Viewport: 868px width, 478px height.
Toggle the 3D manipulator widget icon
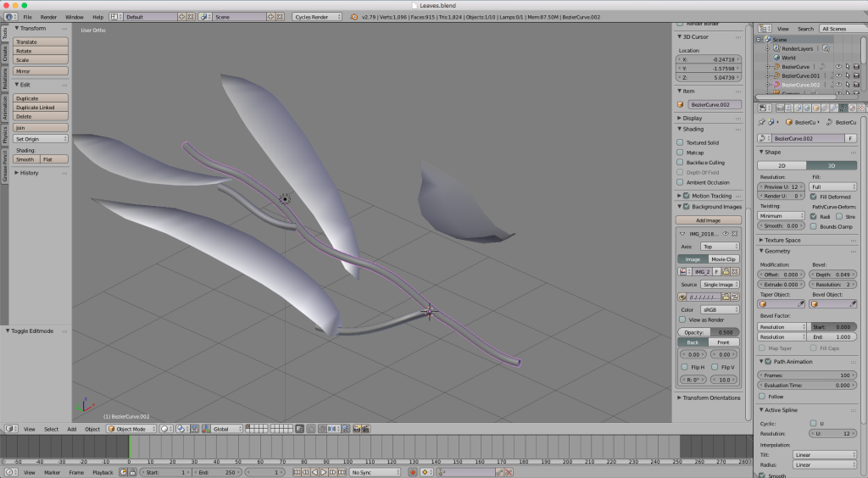(x=206, y=429)
